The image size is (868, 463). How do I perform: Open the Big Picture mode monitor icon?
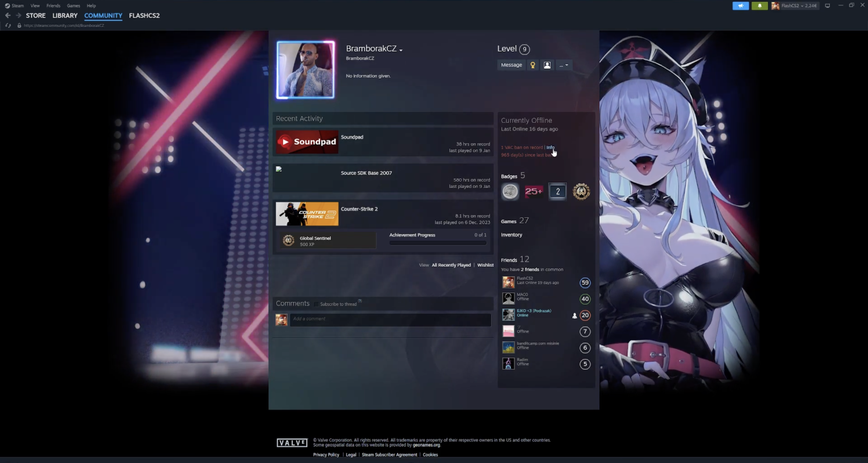coord(827,6)
